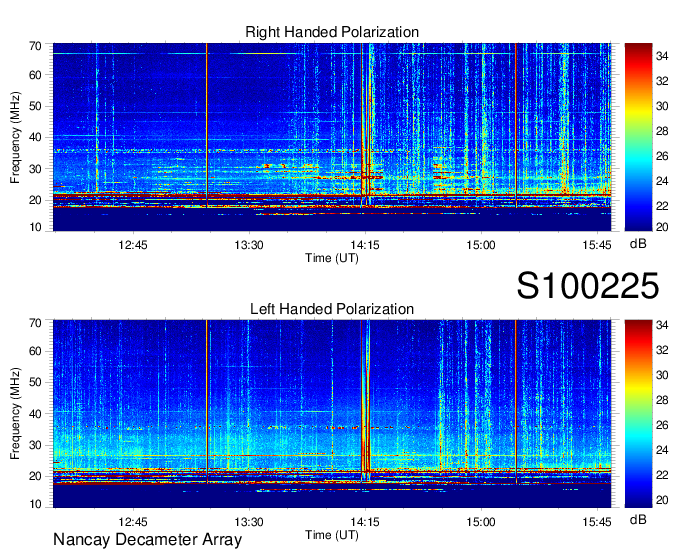
Task: Click the 15:45 time tick on upper plot
Action: [x=597, y=245]
